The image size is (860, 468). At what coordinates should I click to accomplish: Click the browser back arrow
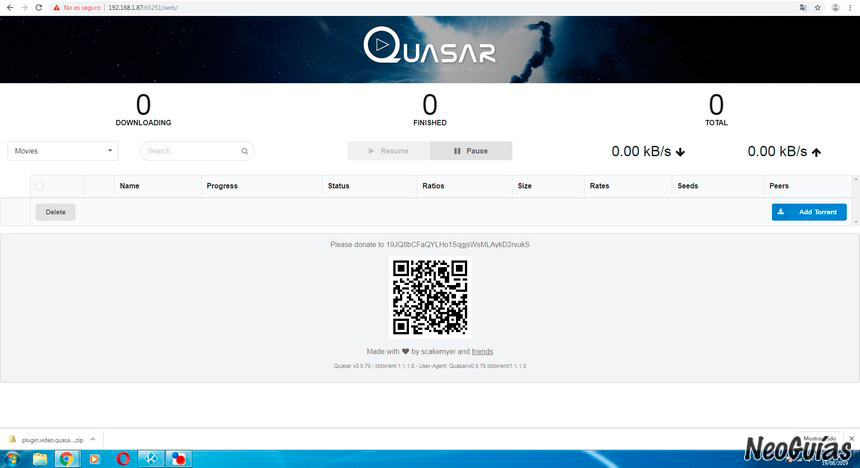(10, 8)
